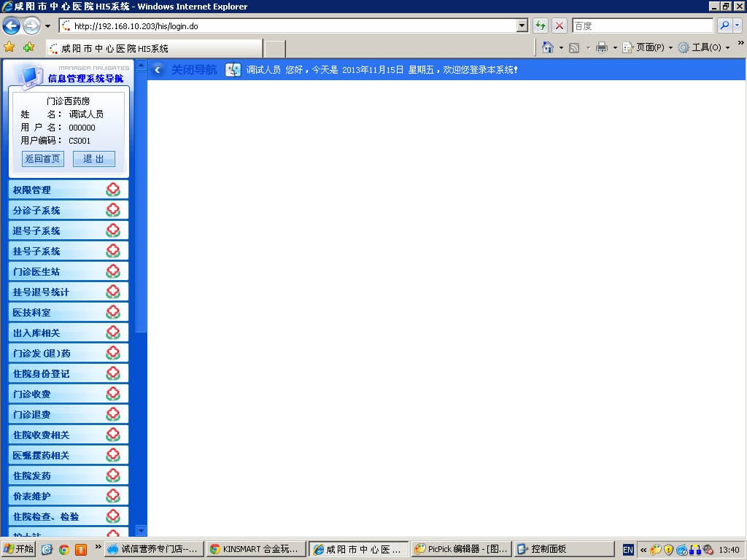Expand the 权限管理 navigation section
This screenshot has width=747, height=560.
69,190
